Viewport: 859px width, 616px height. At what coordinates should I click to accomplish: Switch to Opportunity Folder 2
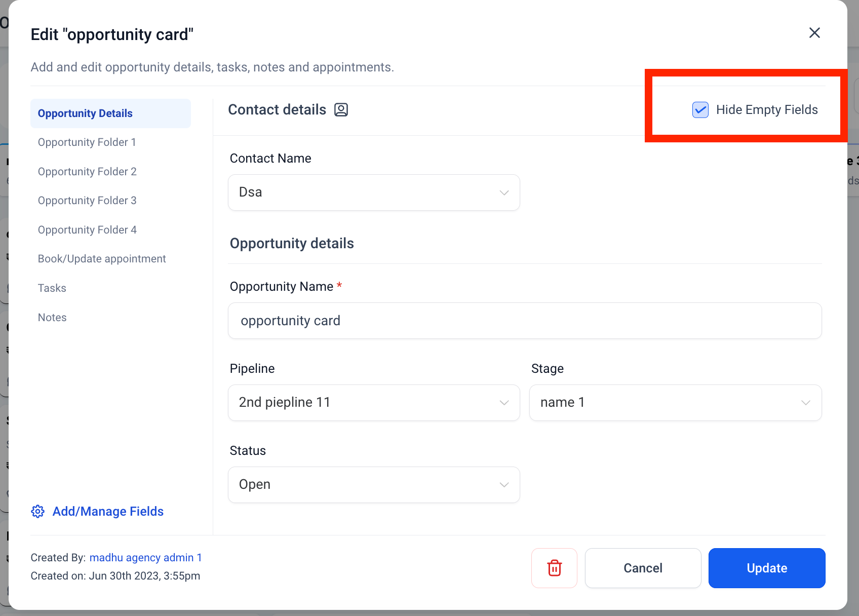click(x=87, y=172)
